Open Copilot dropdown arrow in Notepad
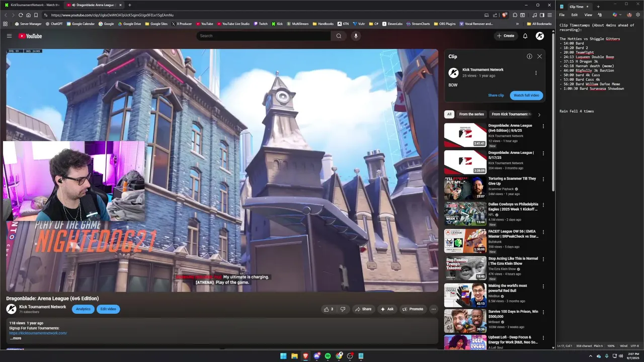This screenshot has height=362, width=644. (620, 15)
